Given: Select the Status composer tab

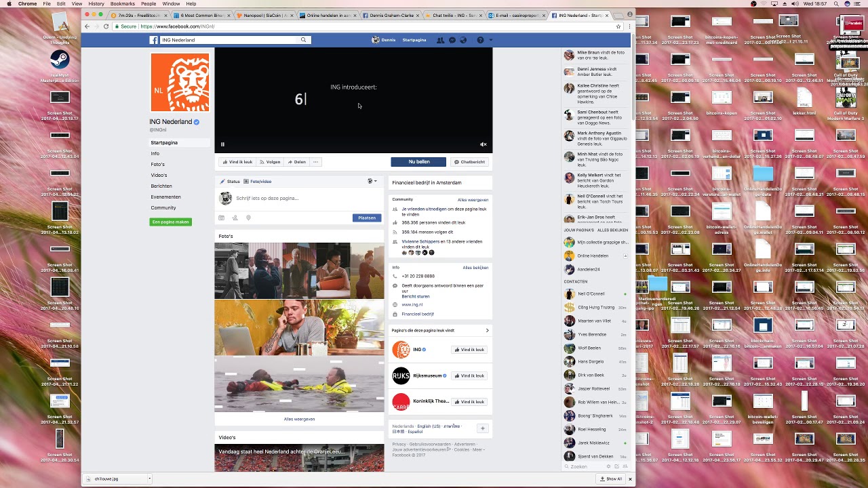Looking at the screenshot, I should click(x=231, y=182).
